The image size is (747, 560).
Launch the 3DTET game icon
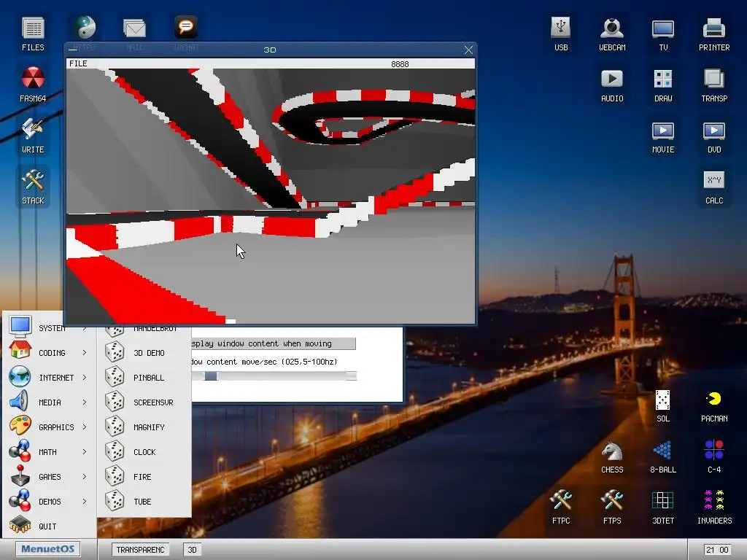[x=662, y=507]
